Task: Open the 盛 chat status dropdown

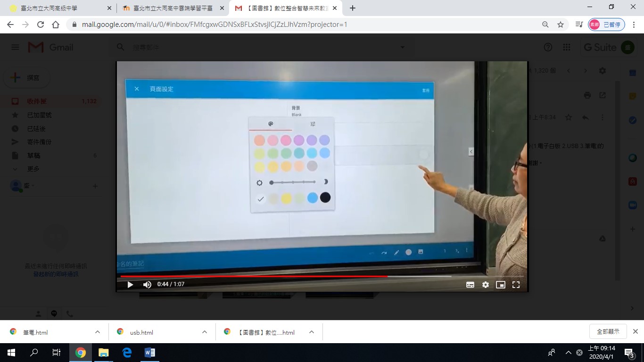Action: (29, 186)
